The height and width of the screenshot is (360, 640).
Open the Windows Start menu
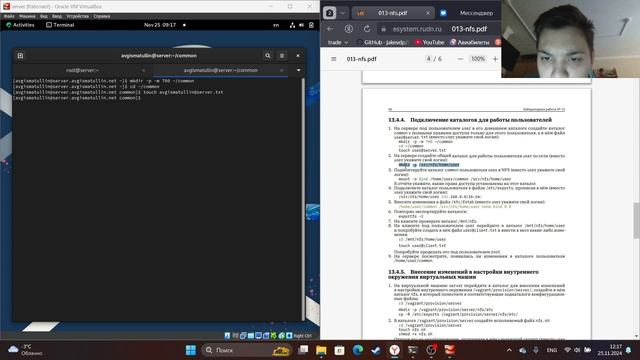point(191,350)
